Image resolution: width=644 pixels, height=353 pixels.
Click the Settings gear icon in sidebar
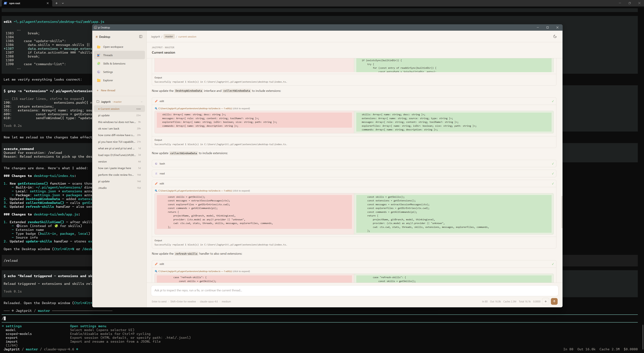tap(99, 72)
